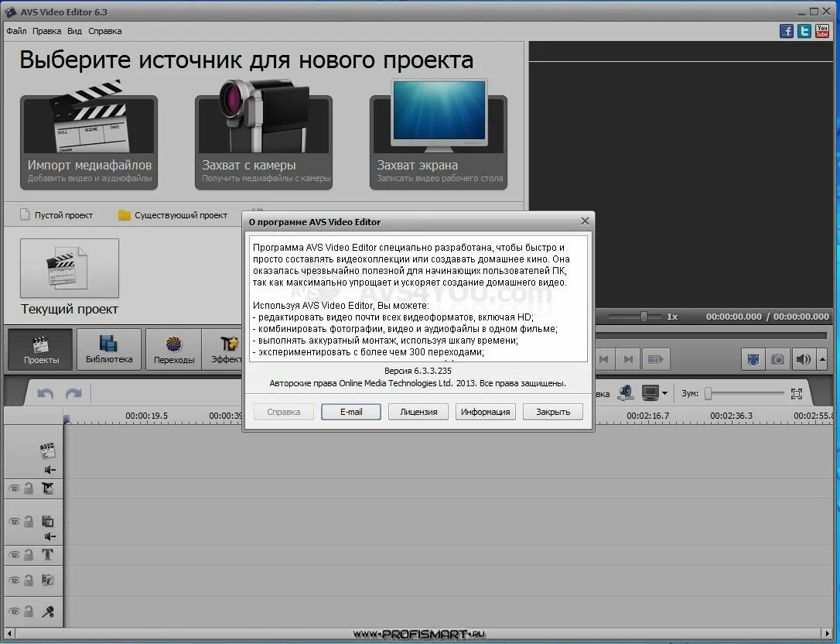Image resolution: width=840 pixels, height=644 pixels.
Task: Open the Правка menu
Action: click(x=46, y=31)
